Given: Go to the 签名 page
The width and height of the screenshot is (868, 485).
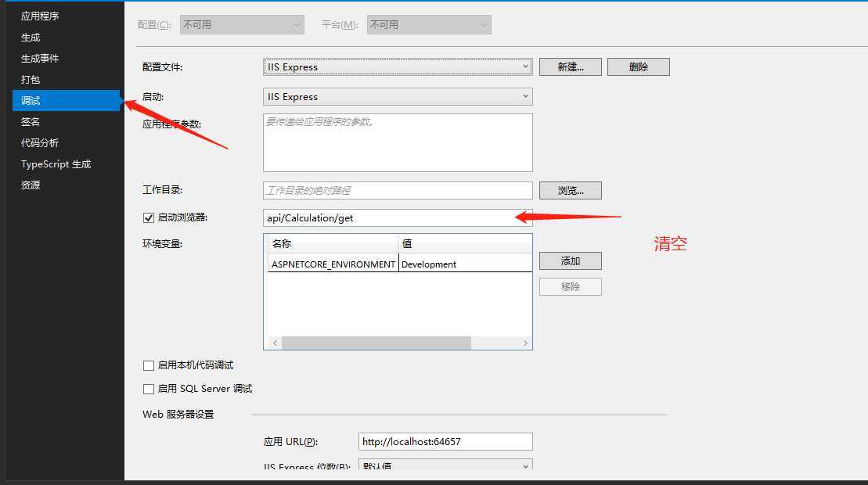Looking at the screenshot, I should (x=31, y=122).
